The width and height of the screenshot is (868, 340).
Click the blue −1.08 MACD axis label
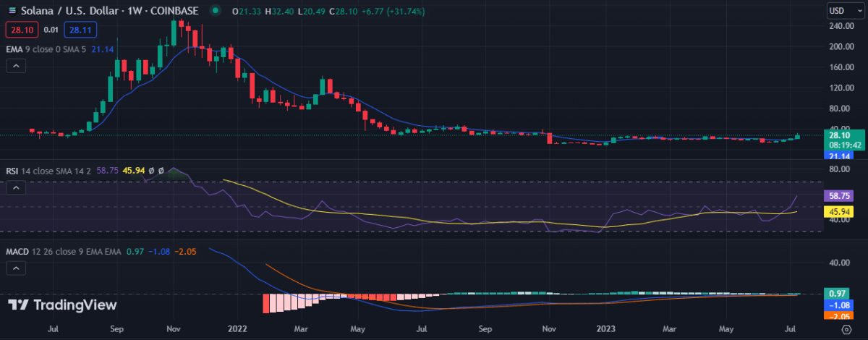[x=837, y=305]
